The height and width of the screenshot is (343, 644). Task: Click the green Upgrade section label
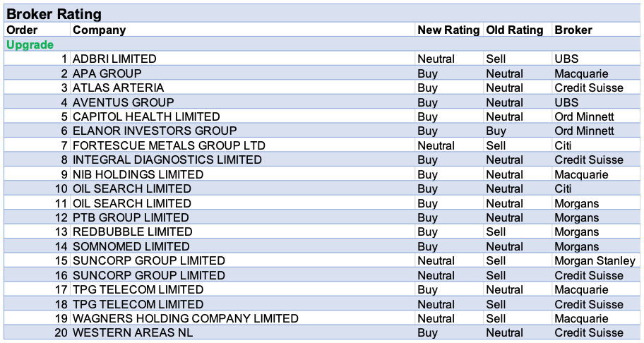(30, 44)
